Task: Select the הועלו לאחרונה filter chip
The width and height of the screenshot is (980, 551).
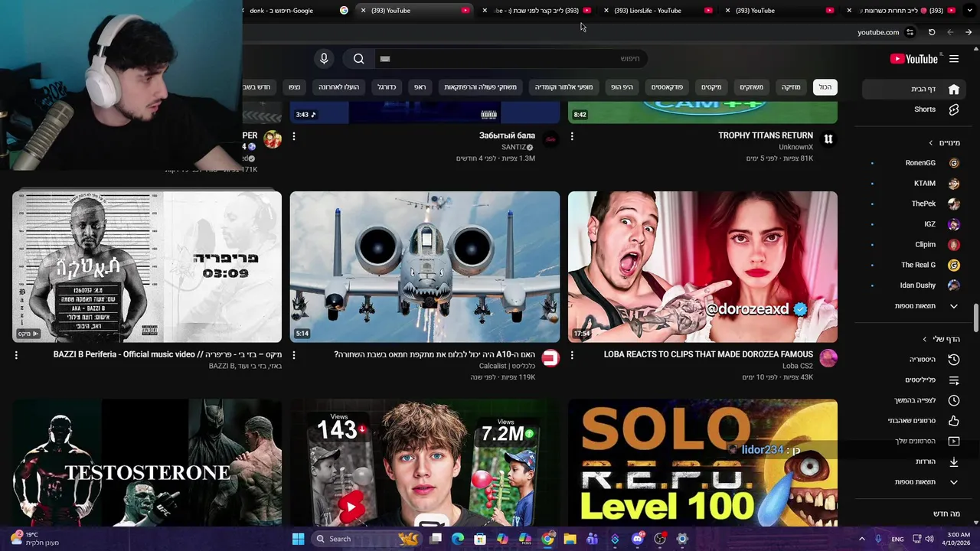Action: (x=338, y=87)
